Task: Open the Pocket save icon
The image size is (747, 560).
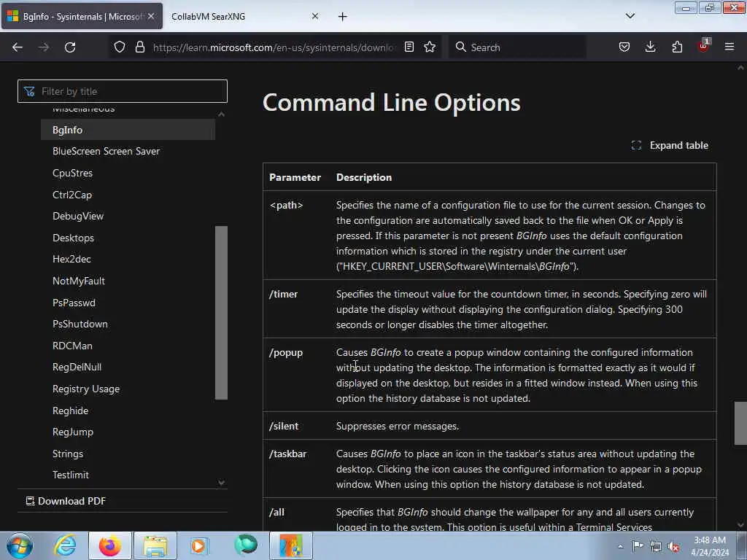Action: pyautogui.click(x=624, y=47)
